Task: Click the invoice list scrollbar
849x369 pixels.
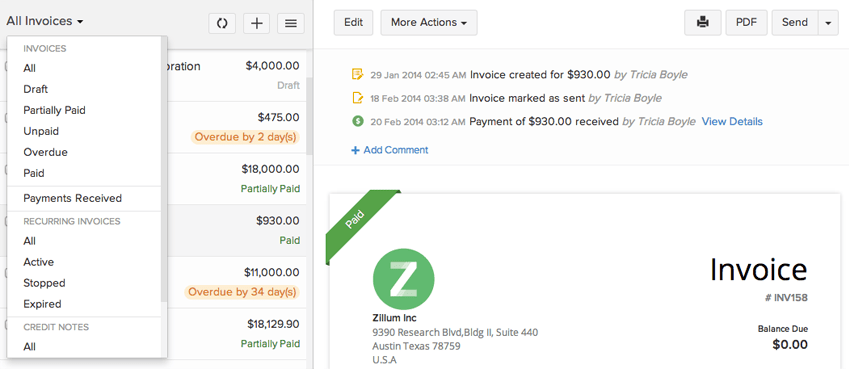Action: coord(309,116)
